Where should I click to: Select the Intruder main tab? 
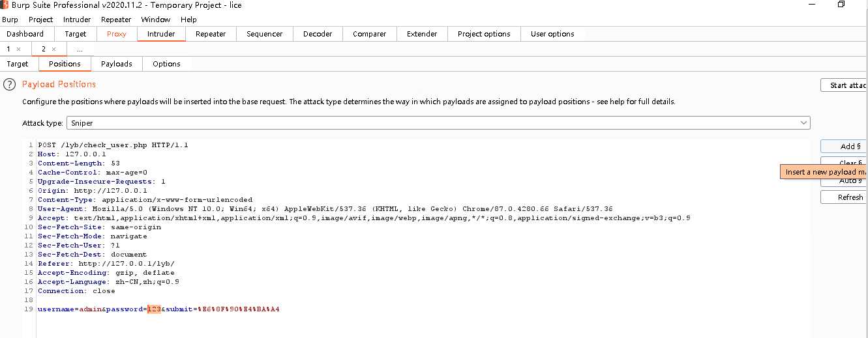(161, 34)
